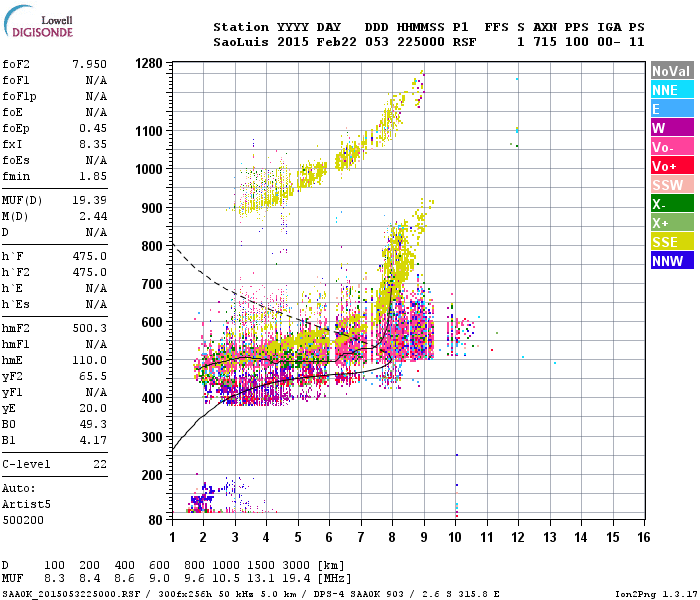Viewport: 700px width, 600px height.
Task: Click the Lowell Digisonde logo
Action: pyautogui.click(x=38, y=21)
